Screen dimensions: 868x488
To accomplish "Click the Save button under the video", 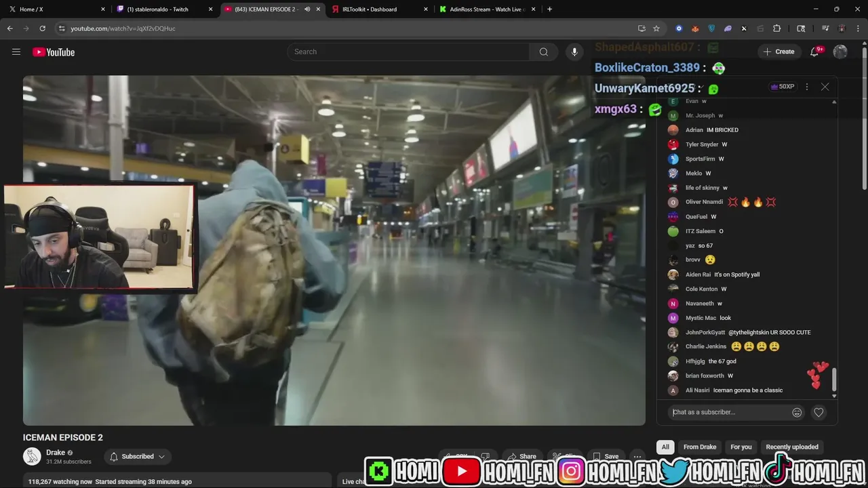I will click(605, 456).
